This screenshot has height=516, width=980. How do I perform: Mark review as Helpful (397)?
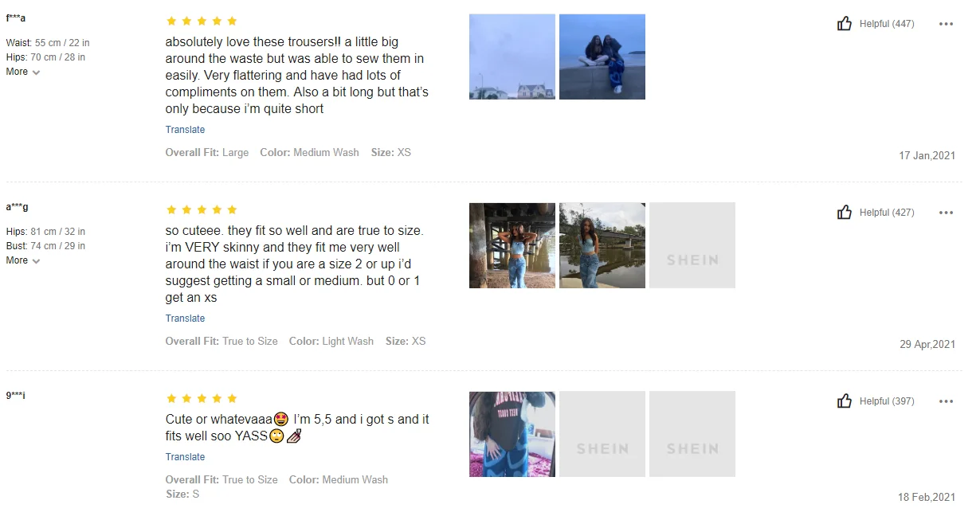(887, 401)
